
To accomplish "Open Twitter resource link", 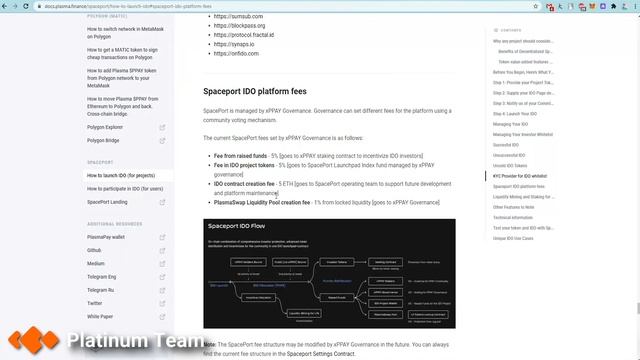I will pyautogui.click(x=95, y=303).
